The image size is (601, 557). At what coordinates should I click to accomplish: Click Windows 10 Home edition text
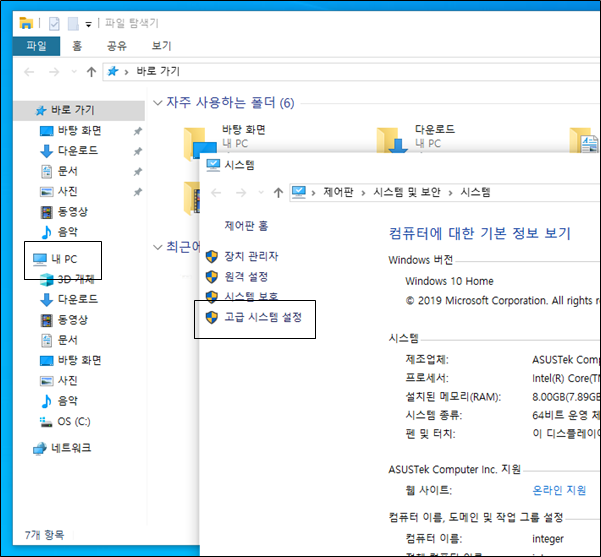pos(449,281)
